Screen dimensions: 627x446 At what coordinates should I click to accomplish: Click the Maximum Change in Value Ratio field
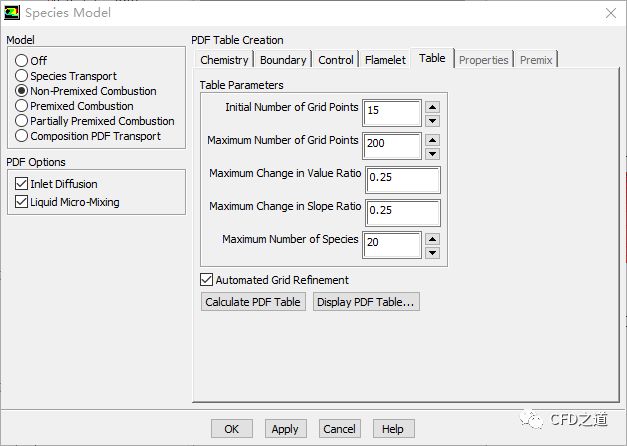[x=403, y=180]
